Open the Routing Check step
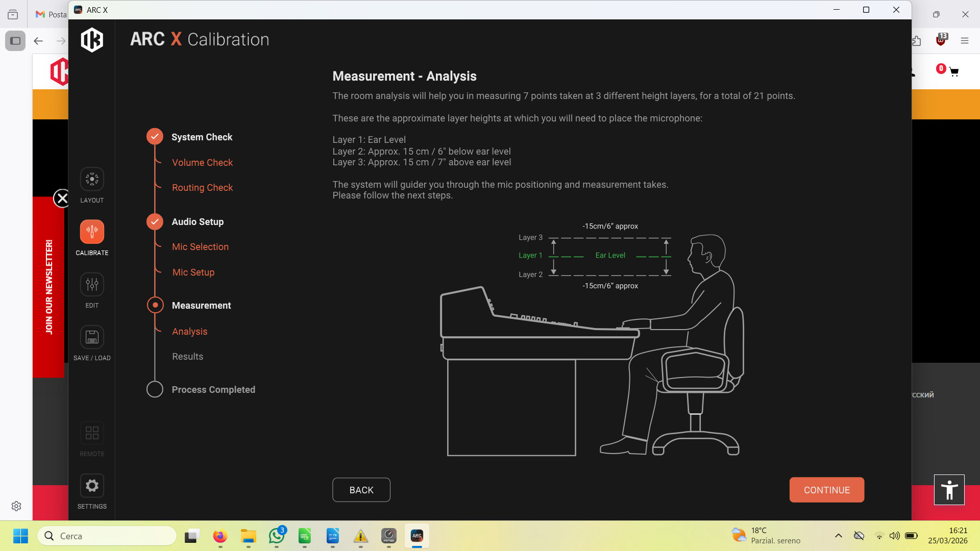The image size is (980, 551). (x=202, y=188)
